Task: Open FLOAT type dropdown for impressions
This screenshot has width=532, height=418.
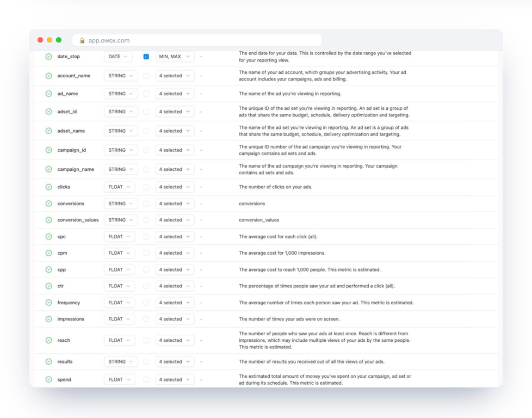Action: click(x=120, y=319)
